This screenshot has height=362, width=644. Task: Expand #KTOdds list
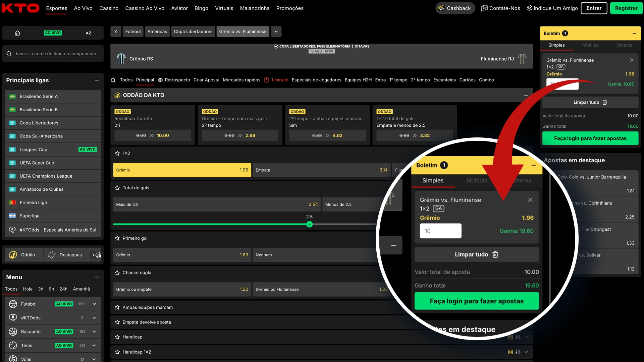(94, 318)
